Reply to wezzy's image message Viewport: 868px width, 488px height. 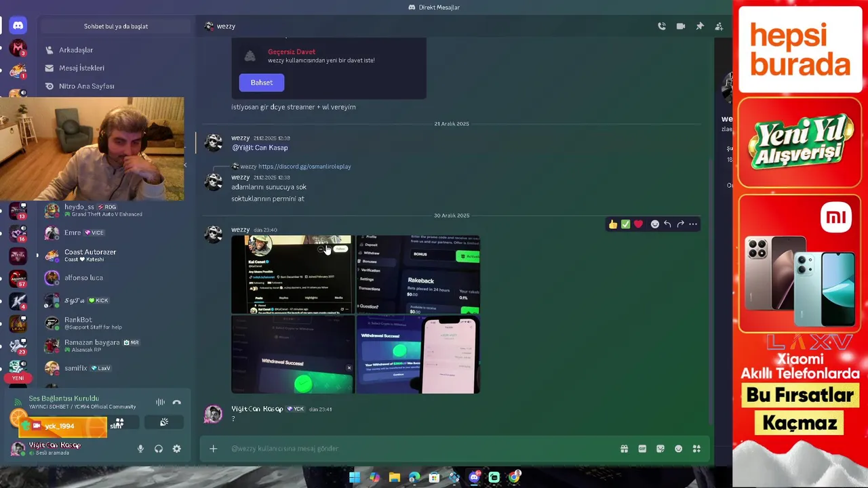point(667,224)
